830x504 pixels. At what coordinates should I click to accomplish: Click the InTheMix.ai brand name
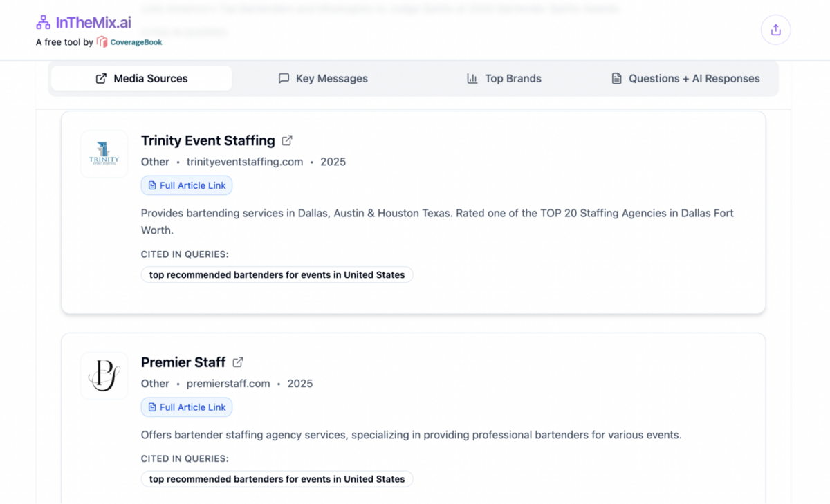point(93,23)
